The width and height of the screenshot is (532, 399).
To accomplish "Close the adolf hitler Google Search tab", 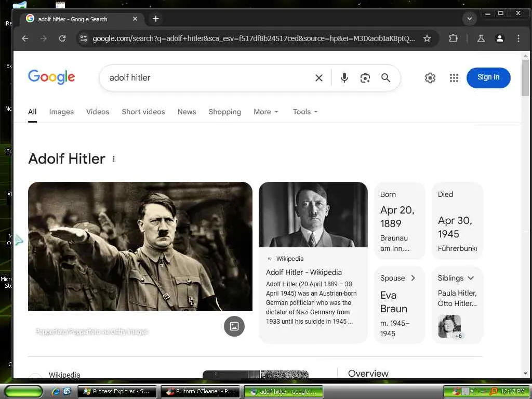I will (x=135, y=19).
